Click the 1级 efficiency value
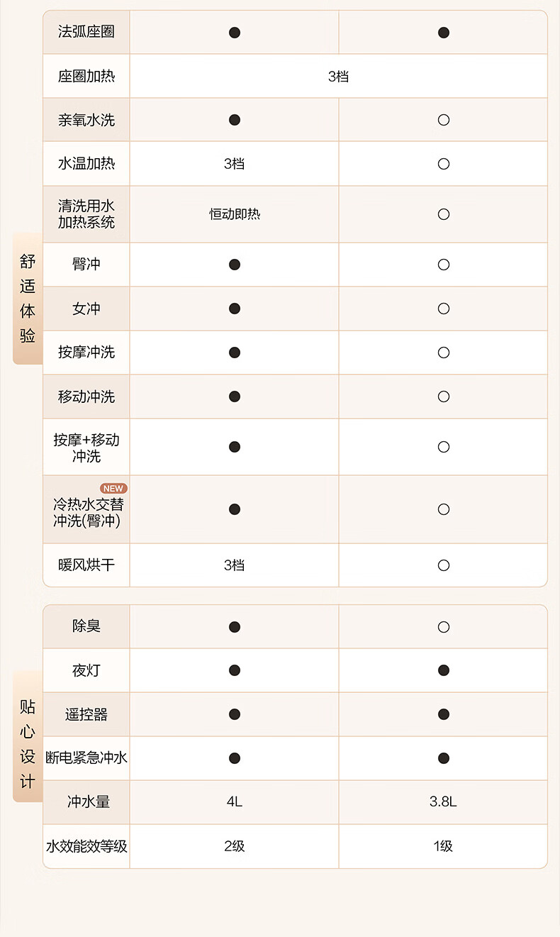 point(443,846)
